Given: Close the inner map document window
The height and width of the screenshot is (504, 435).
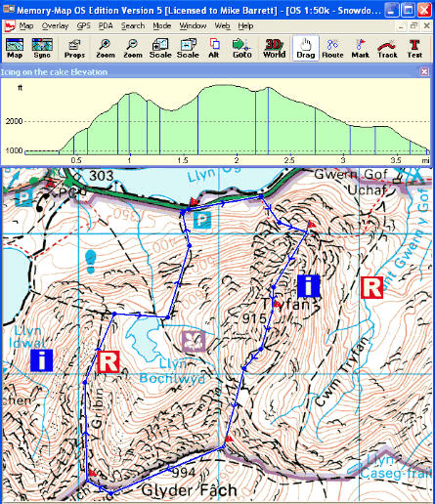Looking at the screenshot, I should coord(426,25).
